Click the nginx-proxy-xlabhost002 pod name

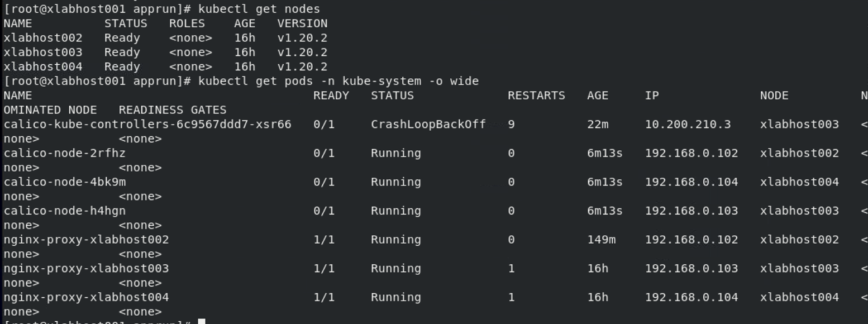pos(86,240)
